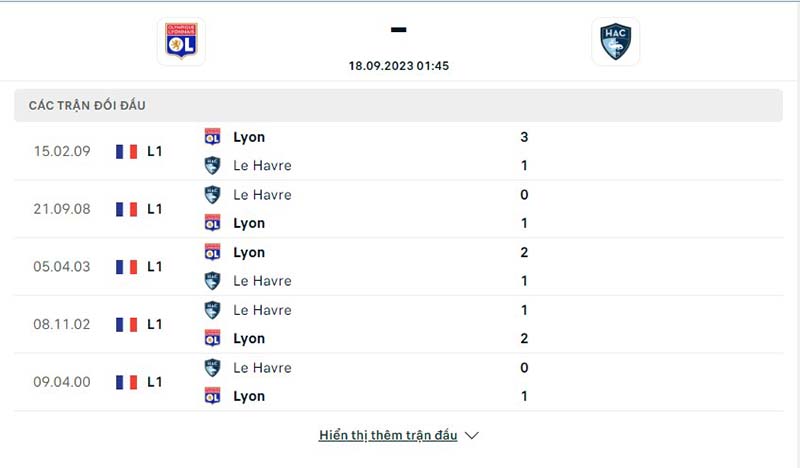Open the 21.09.08 match date row
The height and width of the screenshot is (468, 800).
coord(398,209)
